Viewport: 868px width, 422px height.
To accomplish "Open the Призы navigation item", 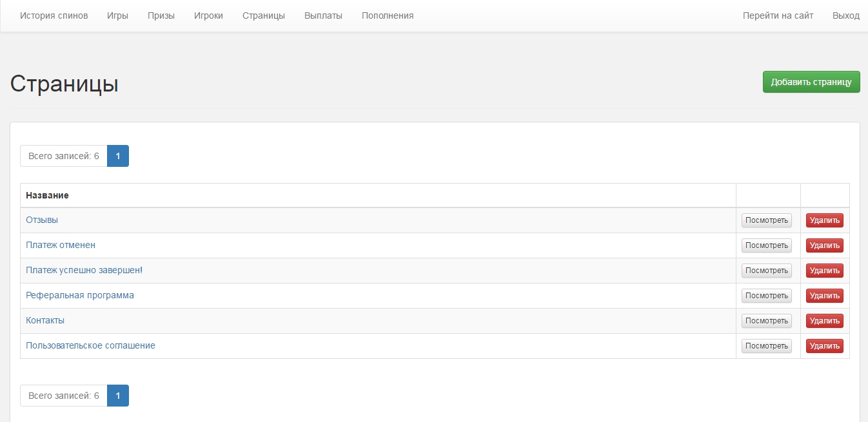I will tap(161, 15).
